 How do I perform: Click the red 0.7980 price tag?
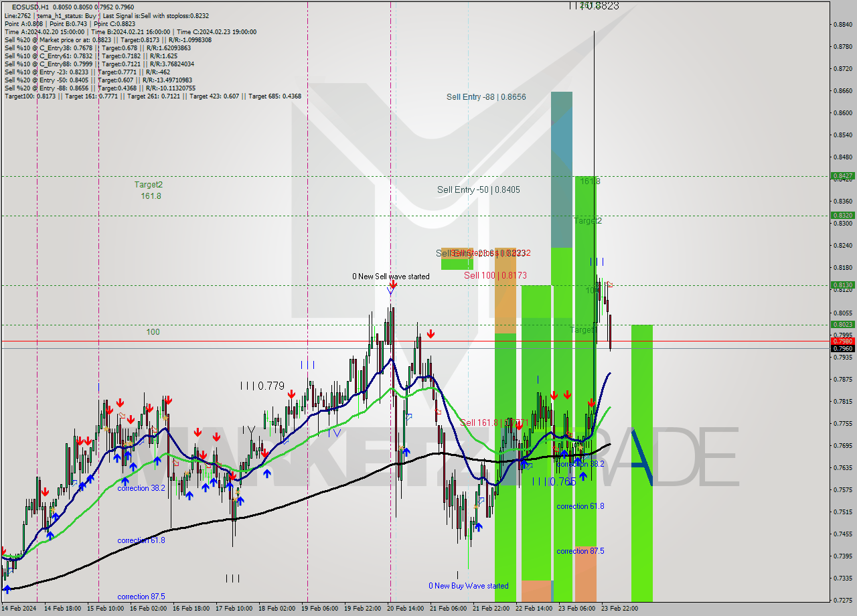(x=842, y=341)
